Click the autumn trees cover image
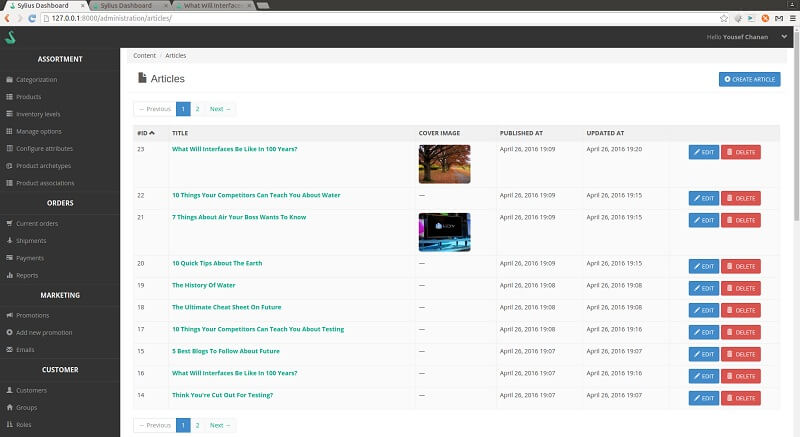This screenshot has height=437, width=800. tap(444, 164)
